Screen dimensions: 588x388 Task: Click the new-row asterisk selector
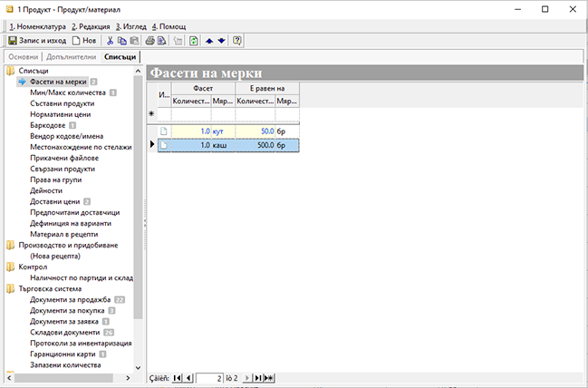151,113
